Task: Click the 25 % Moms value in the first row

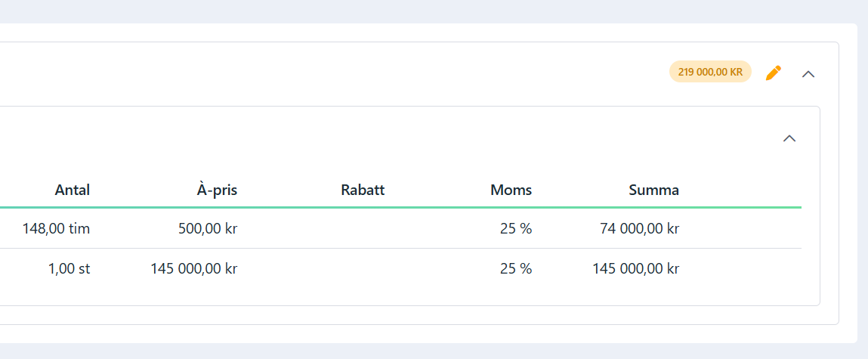Action: click(x=516, y=228)
